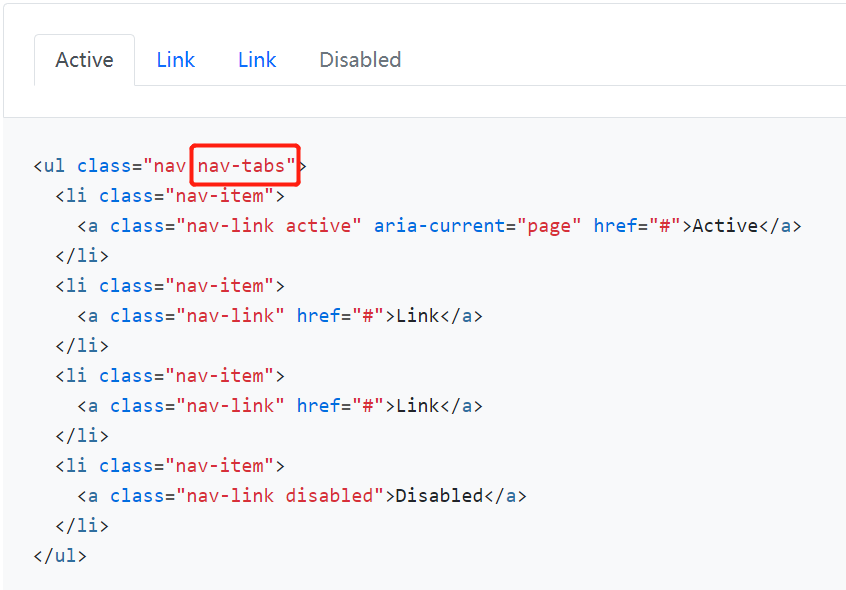
Task: Click the Active anchor text in code
Action: point(725,225)
